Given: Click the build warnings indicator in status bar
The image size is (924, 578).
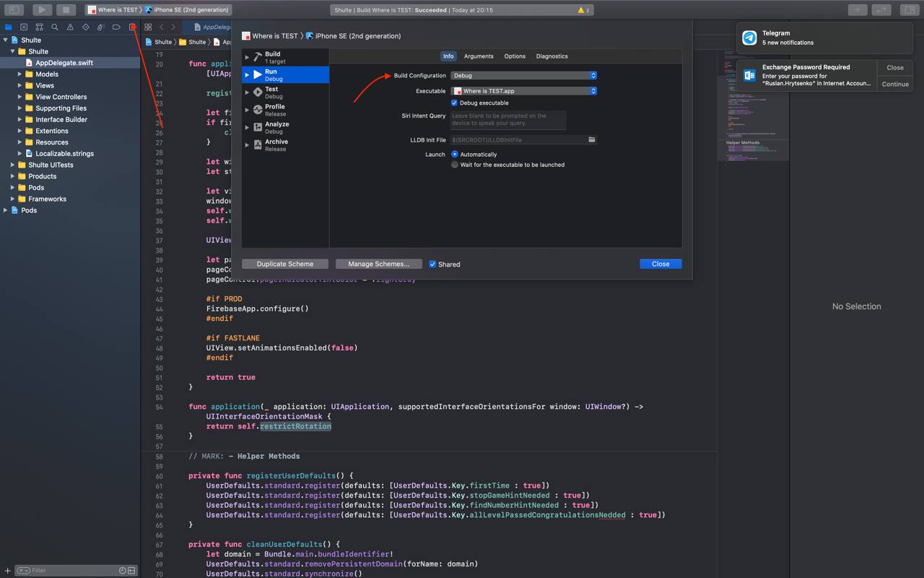Looking at the screenshot, I should [x=584, y=10].
